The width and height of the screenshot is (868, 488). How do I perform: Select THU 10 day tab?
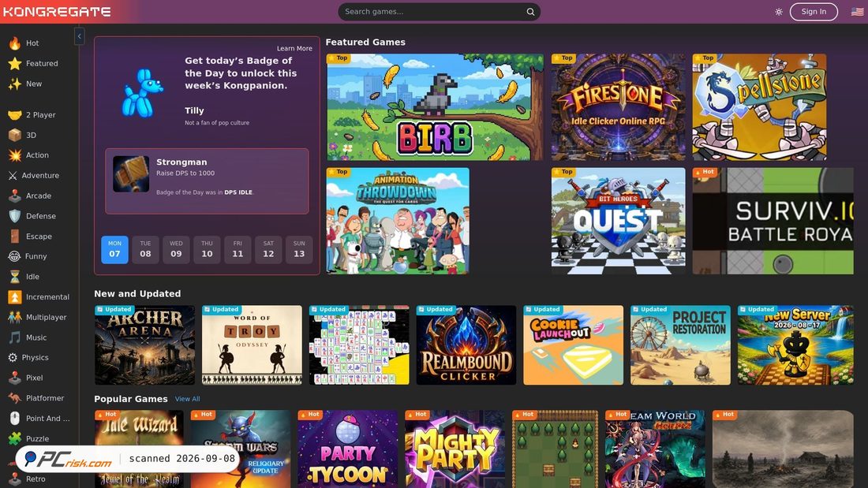[x=207, y=250]
